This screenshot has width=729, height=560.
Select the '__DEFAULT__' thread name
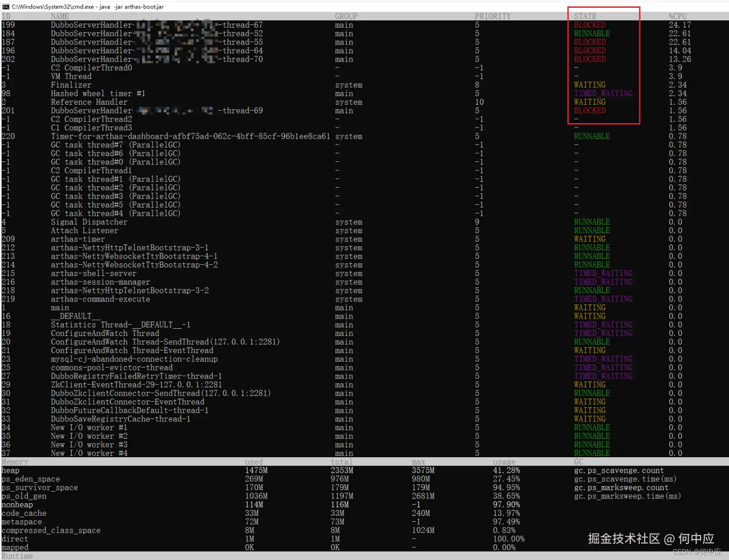coord(76,316)
